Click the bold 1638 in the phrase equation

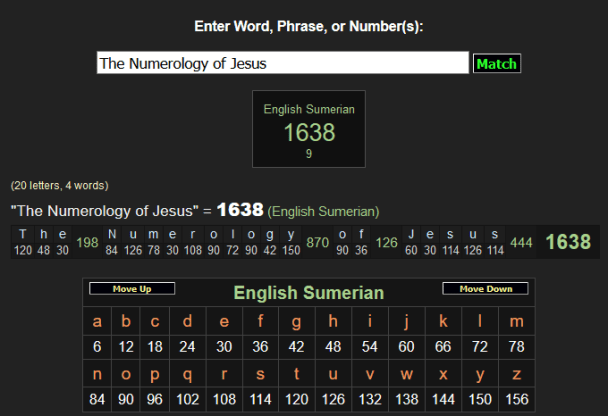(x=240, y=210)
